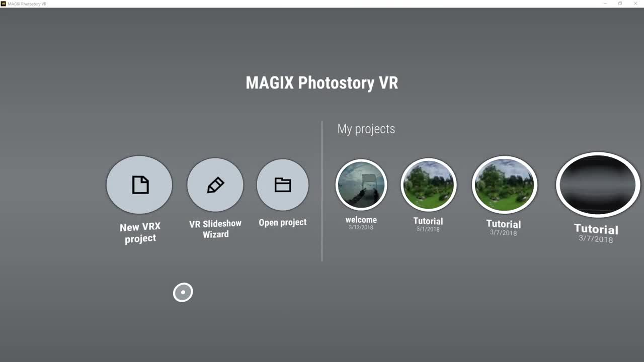Restore down the Photostory VR window

pyautogui.click(x=620, y=4)
